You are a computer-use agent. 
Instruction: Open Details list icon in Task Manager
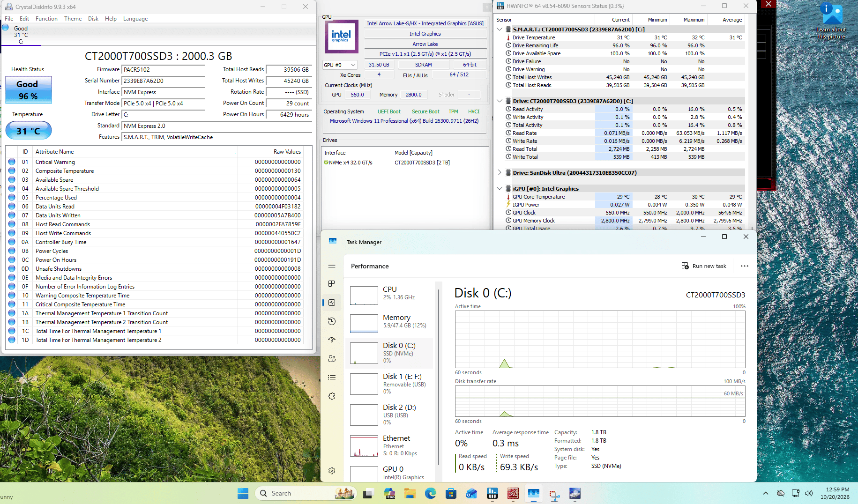332,378
